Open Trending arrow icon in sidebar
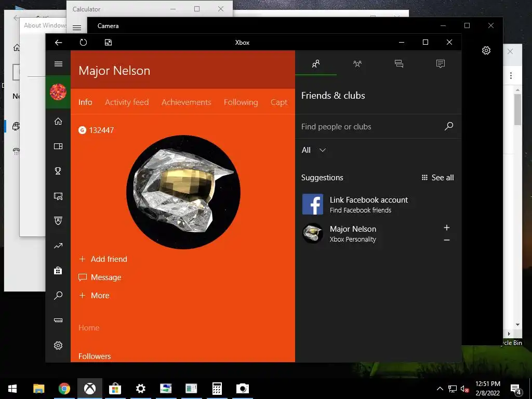This screenshot has height=399, width=532. (58, 246)
